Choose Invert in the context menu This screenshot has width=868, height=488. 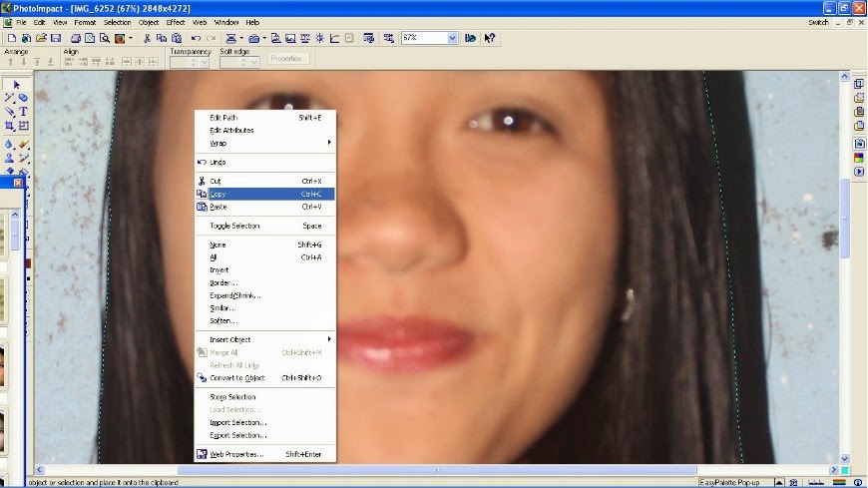[265, 269]
